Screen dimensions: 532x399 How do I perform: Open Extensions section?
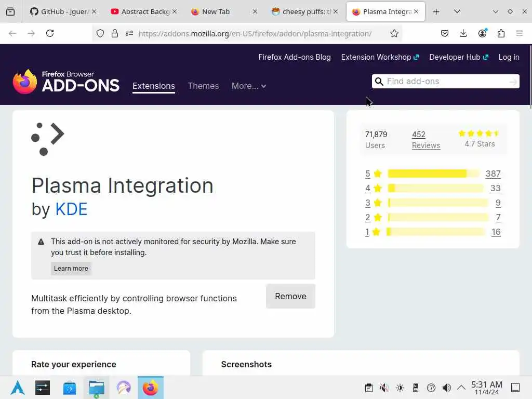(x=154, y=86)
